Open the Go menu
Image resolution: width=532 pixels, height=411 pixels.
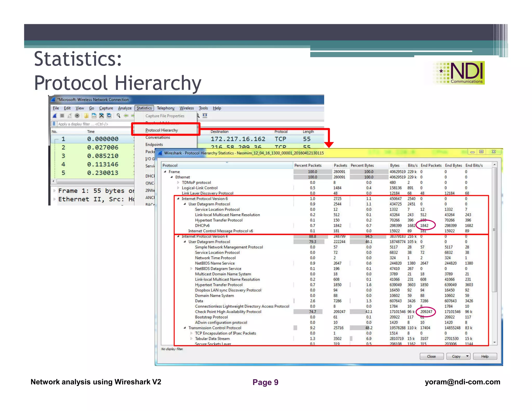click(x=91, y=108)
